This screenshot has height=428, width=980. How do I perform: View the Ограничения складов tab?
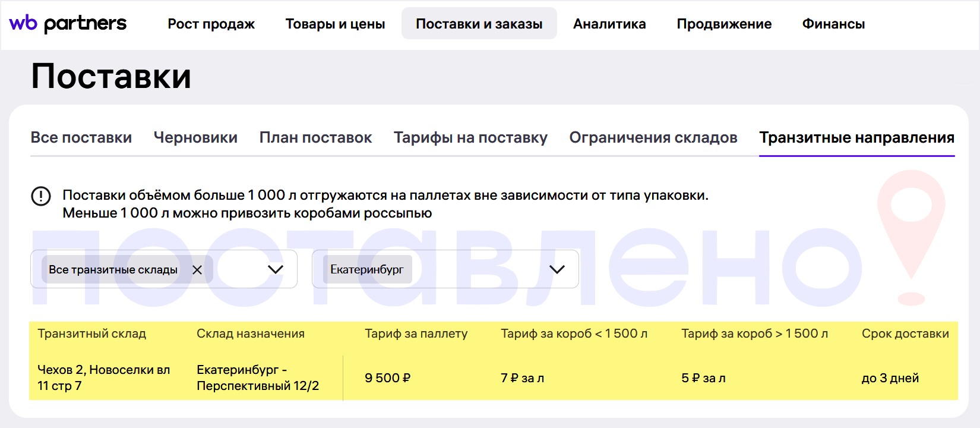coord(653,137)
